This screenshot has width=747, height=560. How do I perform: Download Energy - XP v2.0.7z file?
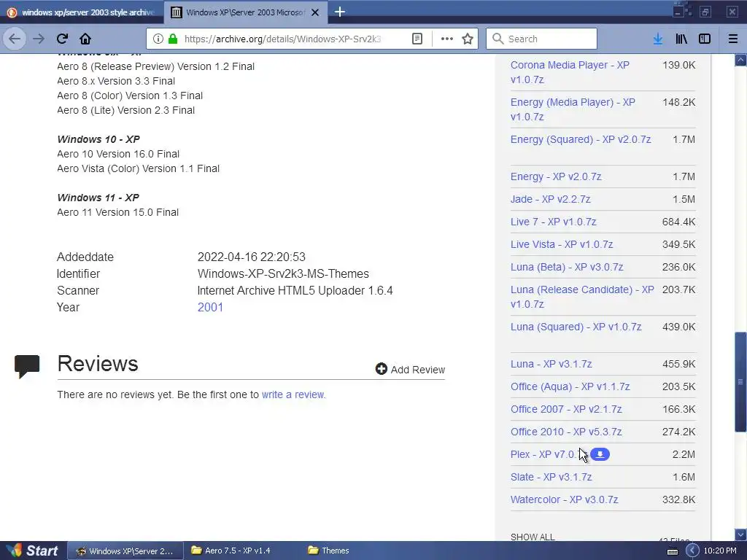(556, 176)
